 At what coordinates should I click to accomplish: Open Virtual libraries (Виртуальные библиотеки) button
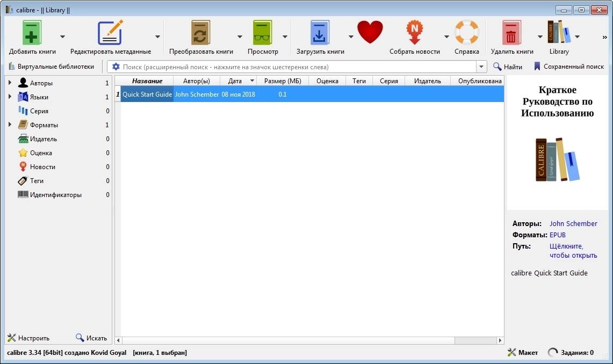51,67
